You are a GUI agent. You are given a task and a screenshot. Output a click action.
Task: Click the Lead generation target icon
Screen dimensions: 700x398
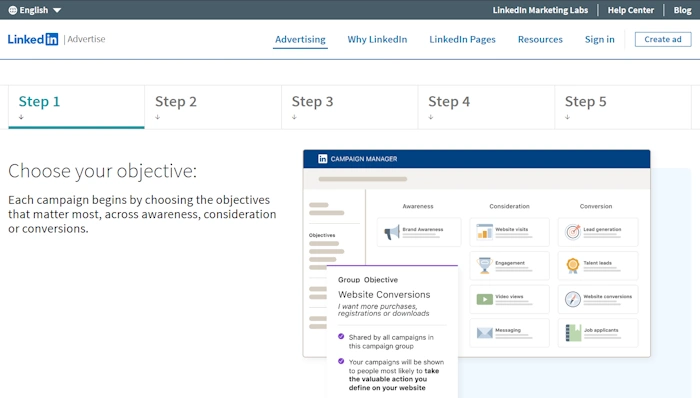(573, 232)
